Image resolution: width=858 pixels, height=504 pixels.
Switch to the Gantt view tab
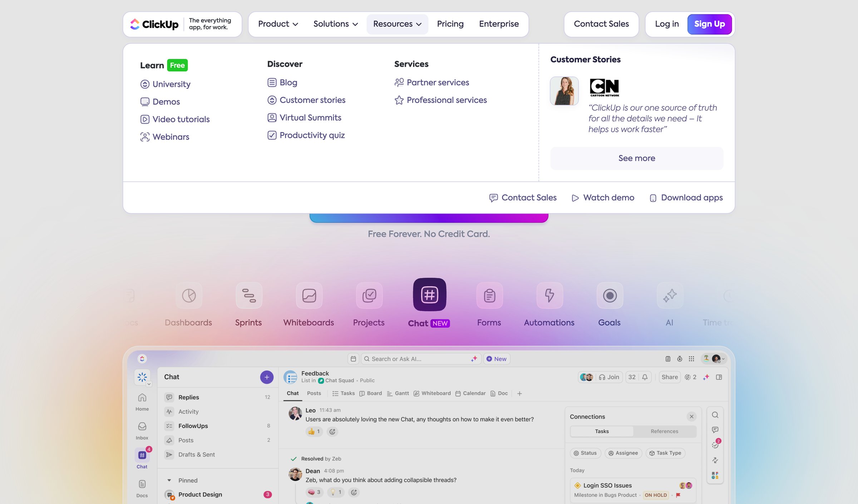click(398, 393)
